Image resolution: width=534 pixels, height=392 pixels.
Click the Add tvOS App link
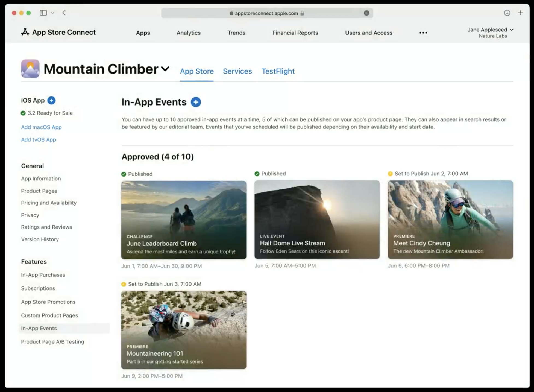pos(38,139)
